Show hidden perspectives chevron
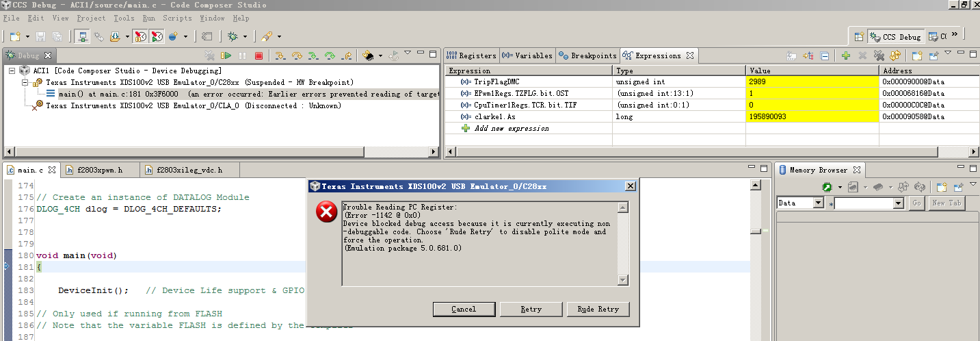 955,34
